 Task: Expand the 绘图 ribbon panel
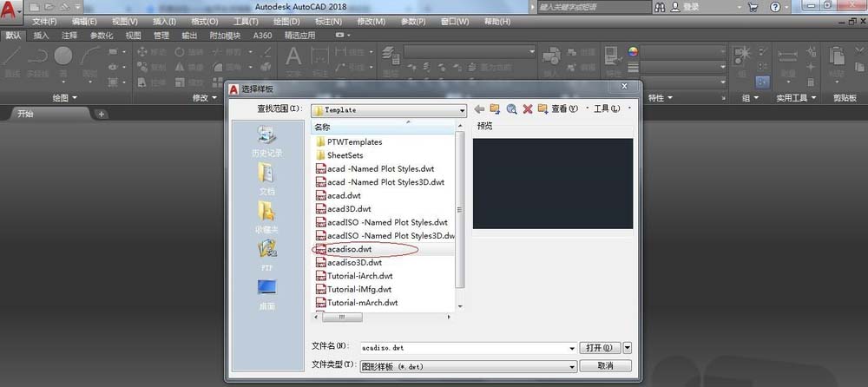65,97
